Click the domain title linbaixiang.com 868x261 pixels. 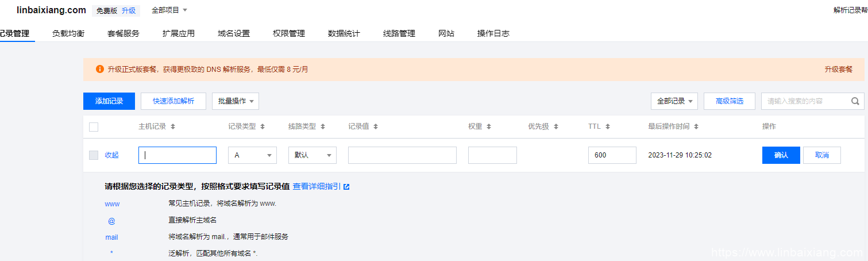51,10
